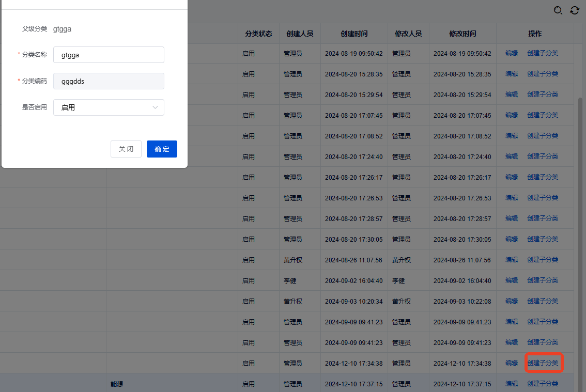Click 编辑 for the 李健 row
586x392 pixels.
512,280
